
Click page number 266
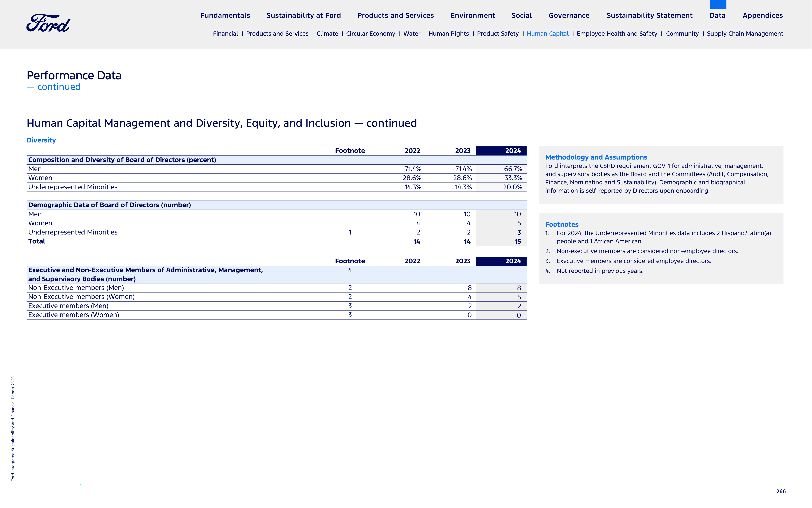pyautogui.click(x=781, y=491)
